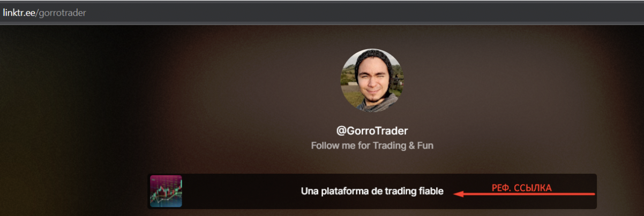Open the GorroTrader profile avatar
The height and width of the screenshot is (216, 644).
(x=372, y=80)
